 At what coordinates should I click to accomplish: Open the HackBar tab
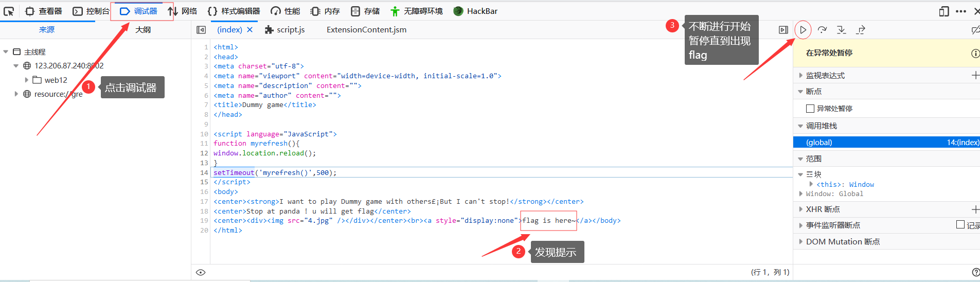[x=475, y=11]
